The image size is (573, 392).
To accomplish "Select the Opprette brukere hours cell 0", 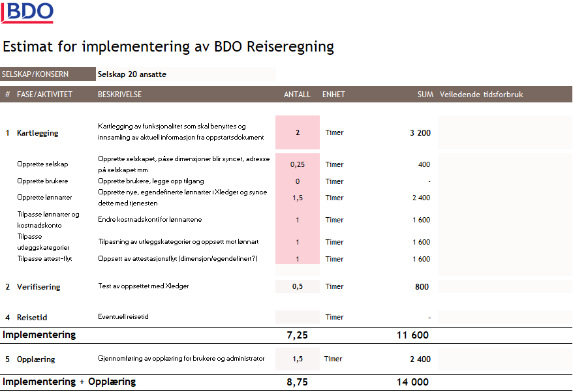I will point(298,181).
